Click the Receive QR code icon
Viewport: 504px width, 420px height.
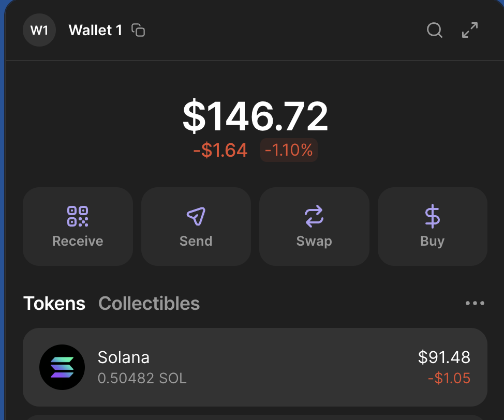click(x=78, y=216)
